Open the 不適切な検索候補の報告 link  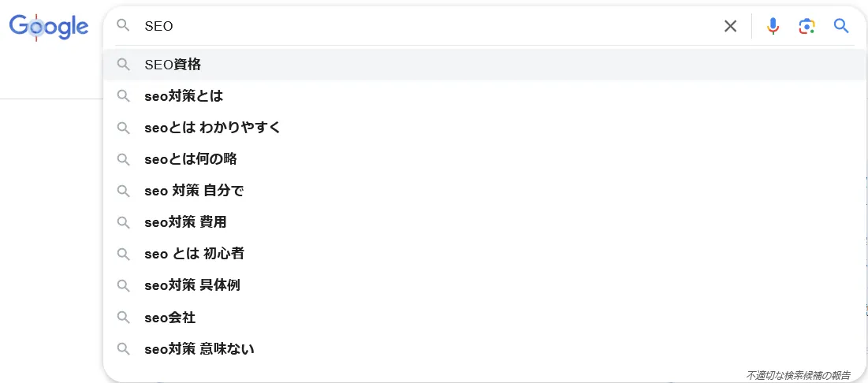(799, 375)
